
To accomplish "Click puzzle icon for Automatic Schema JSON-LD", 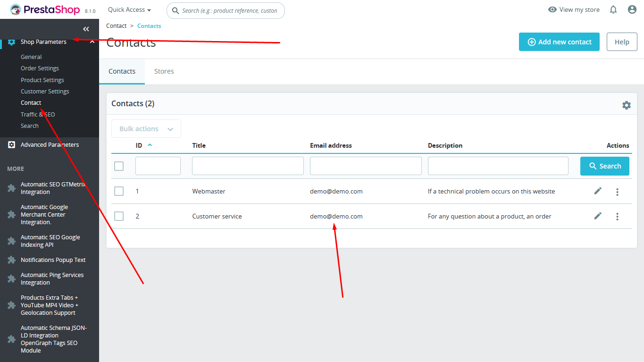I will tap(11, 339).
